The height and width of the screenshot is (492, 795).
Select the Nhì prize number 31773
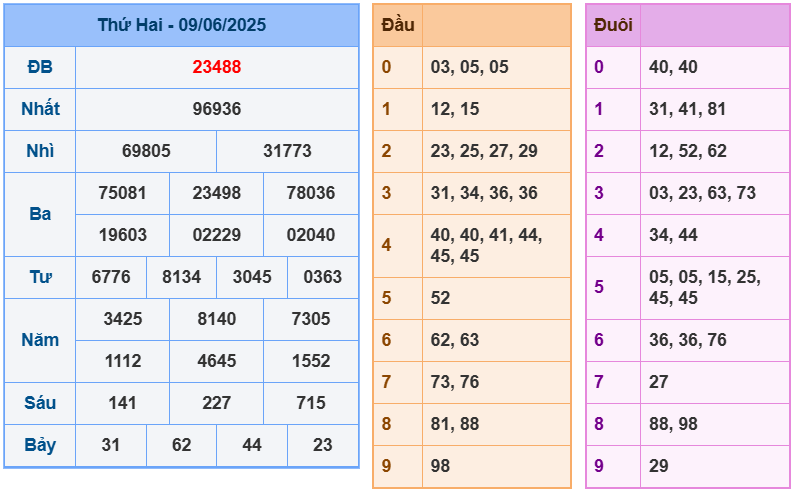click(x=287, y=151)
